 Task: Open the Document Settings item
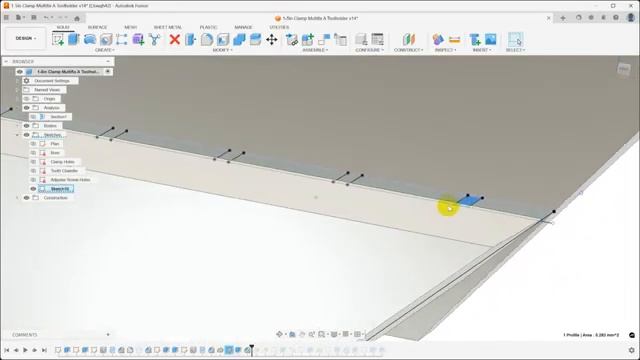[51, 81]
